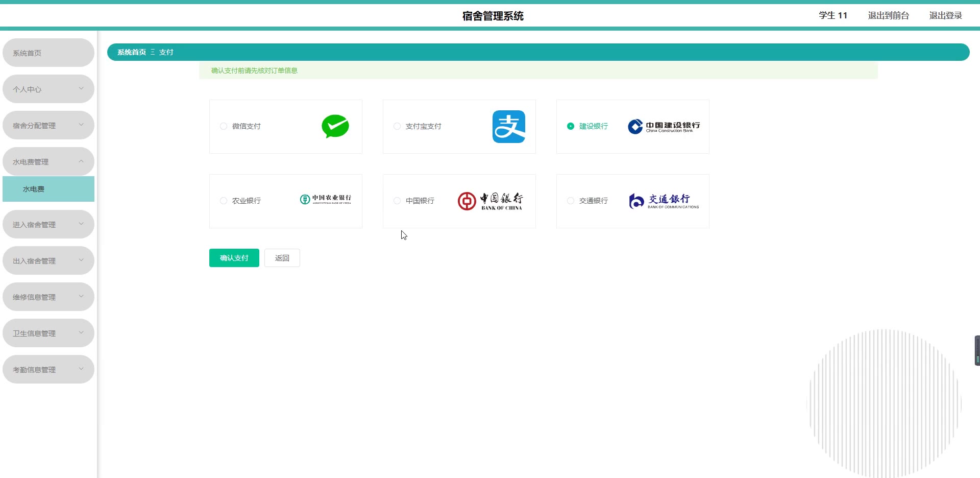Collapse the 水电费管理 menu arrow

[81, 161]
